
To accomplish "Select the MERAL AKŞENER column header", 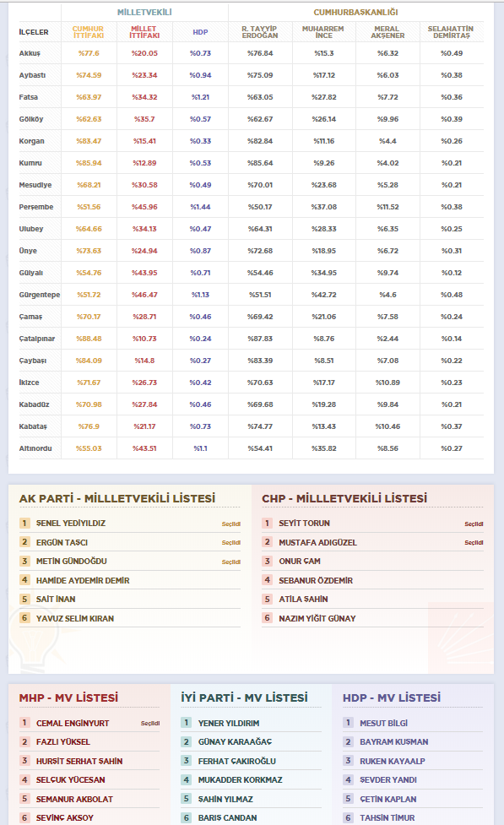I will click(x=387, y=32).
